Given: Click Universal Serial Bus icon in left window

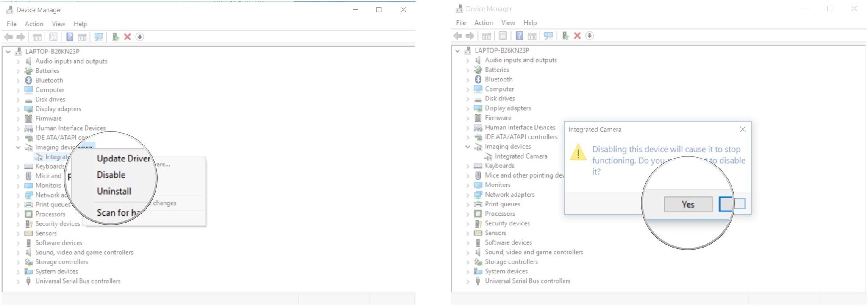Looking at the screenshot, I should click(x=28, y=281).
